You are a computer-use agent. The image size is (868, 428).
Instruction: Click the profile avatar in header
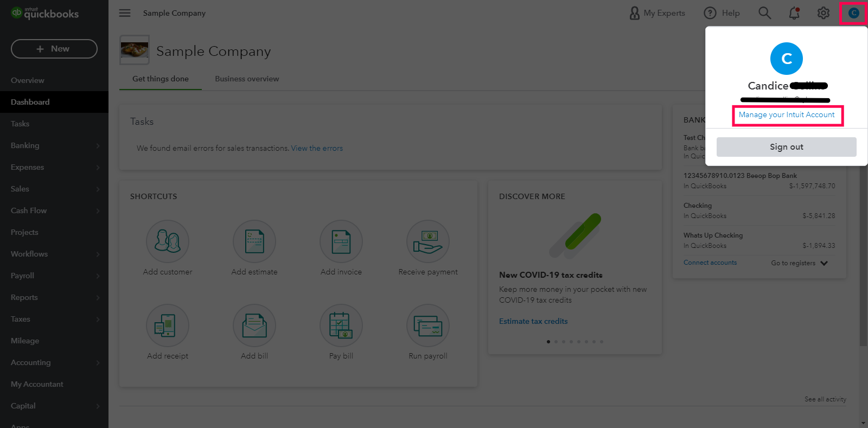[x=853, y=13]
